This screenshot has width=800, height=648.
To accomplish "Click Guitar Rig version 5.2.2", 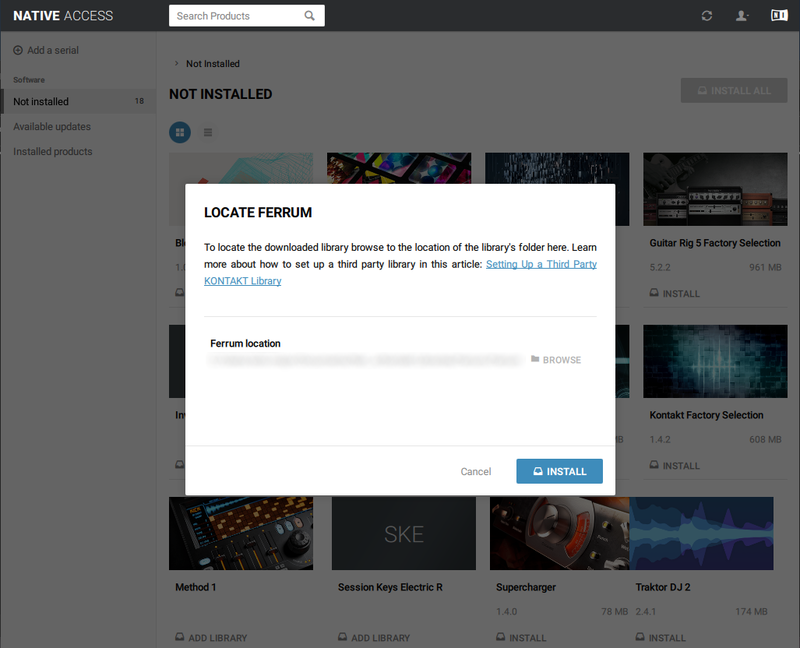I will [660, 267].
